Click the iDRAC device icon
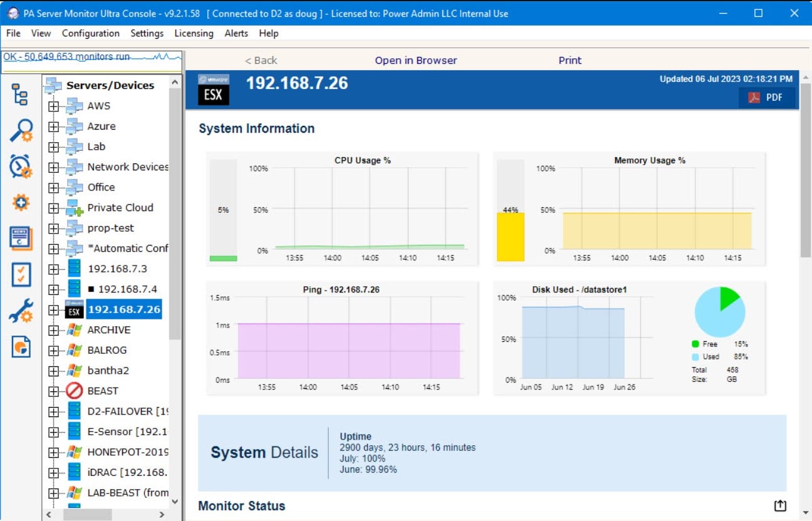 click(75, 472)
